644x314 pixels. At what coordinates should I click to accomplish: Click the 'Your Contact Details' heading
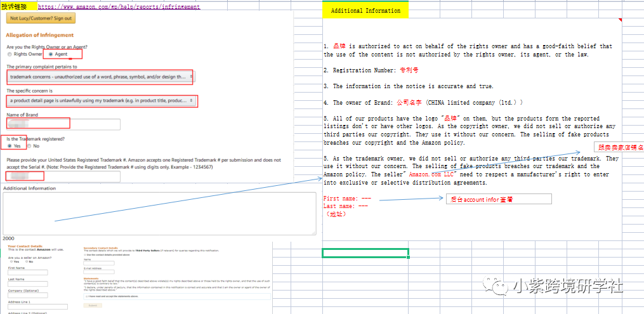coord(25,246)
